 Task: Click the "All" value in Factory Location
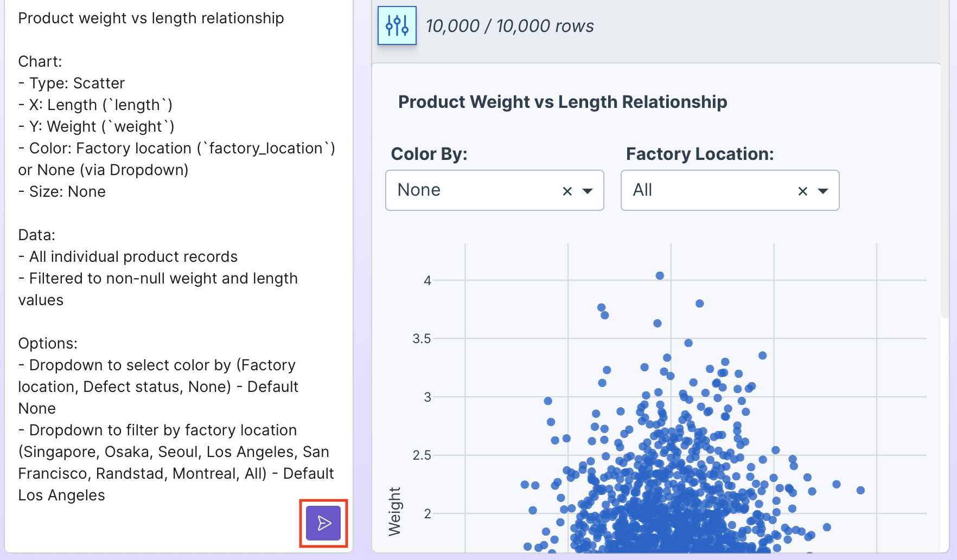tap(642, 190)
